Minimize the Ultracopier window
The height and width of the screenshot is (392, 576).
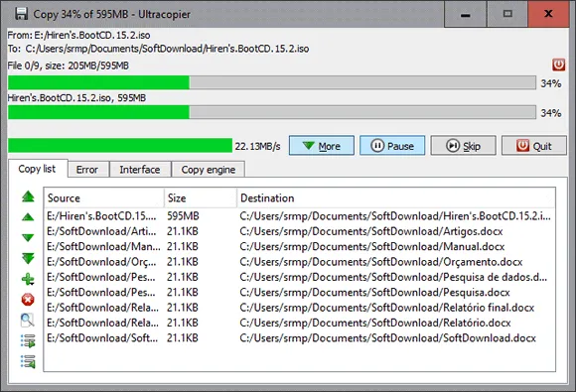465,14
